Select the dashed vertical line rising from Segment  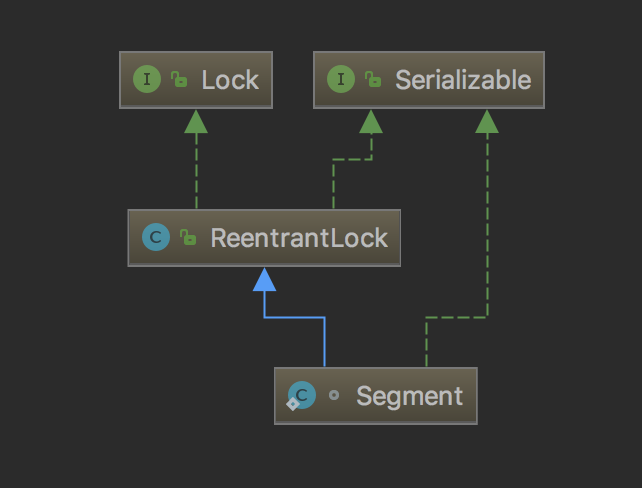426,343
